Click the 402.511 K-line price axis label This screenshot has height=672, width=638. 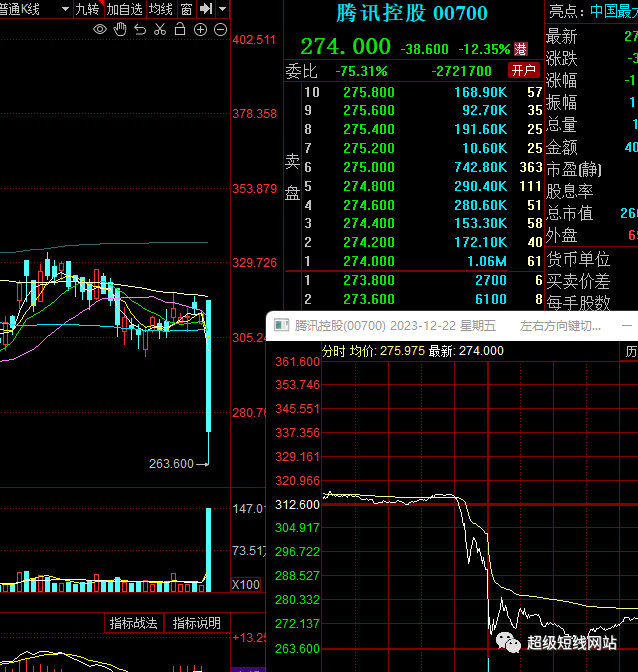[x=254, y=40]
